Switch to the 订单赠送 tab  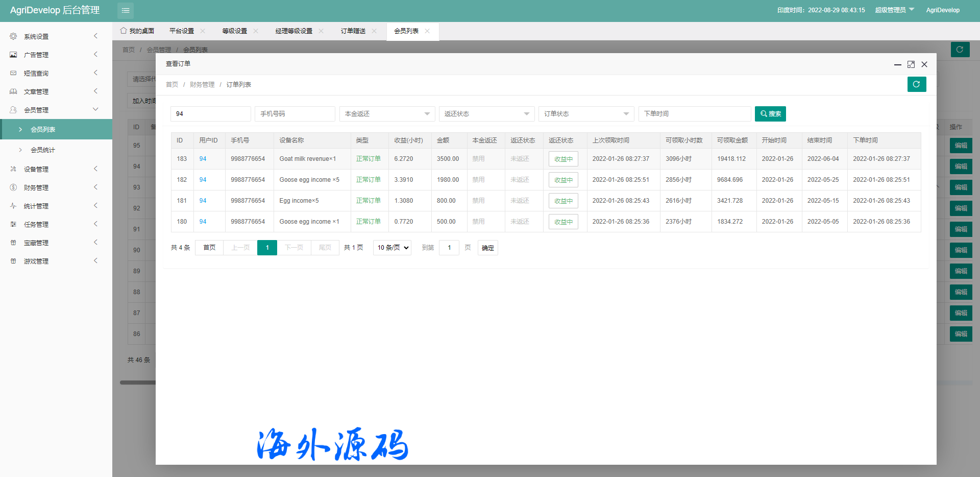pyautogui.click(x=353, y=31)
